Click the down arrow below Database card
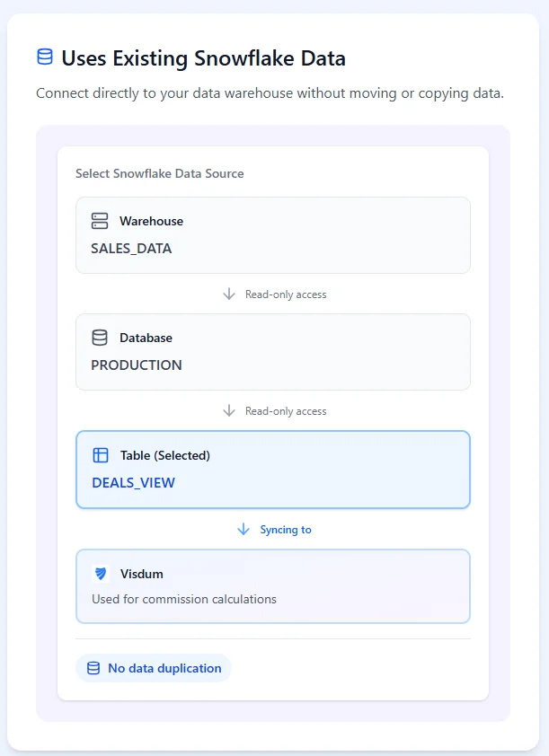The height and width of the screenshot is (756, 549). coord(229,411)
